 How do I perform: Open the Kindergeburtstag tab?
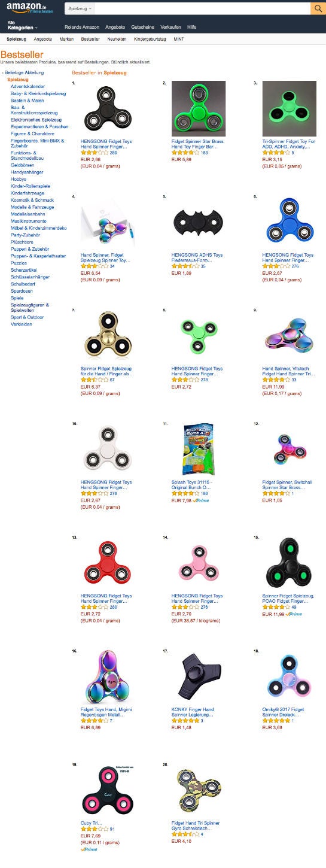point(150,39)
